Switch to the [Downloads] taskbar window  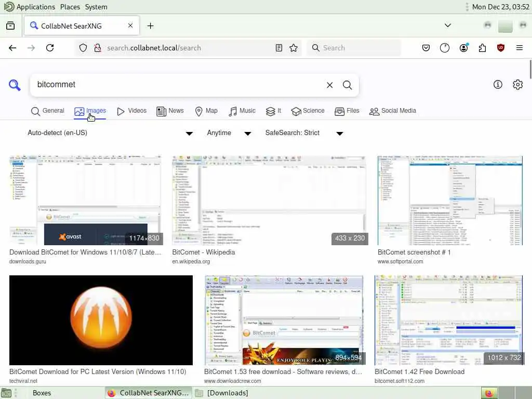222,393
